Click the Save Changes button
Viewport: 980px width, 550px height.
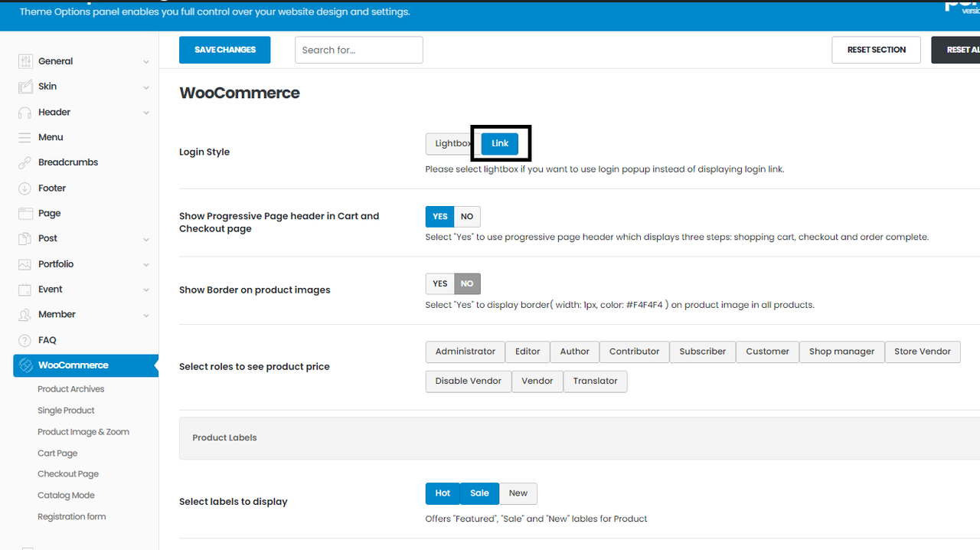click(x=225, y=50)
